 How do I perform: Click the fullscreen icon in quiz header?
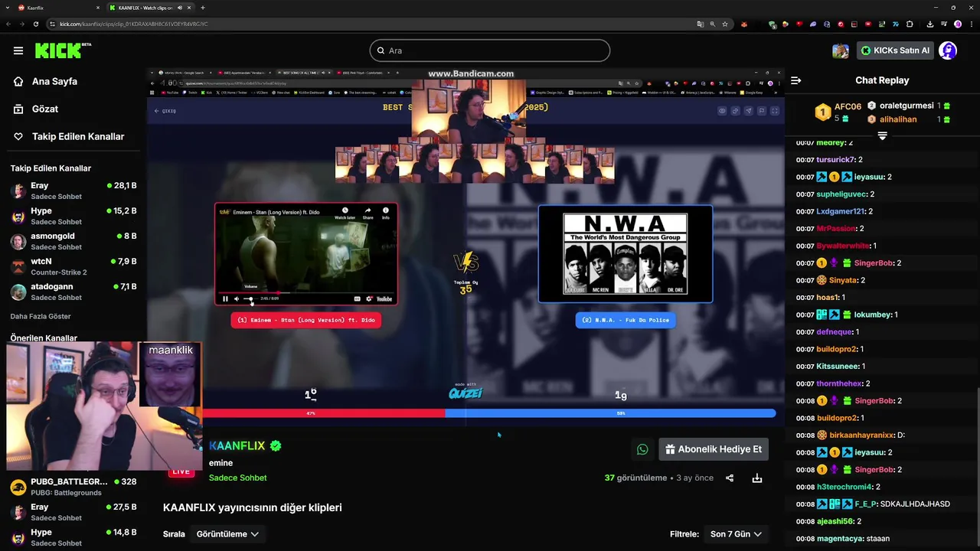coord(774,111)
